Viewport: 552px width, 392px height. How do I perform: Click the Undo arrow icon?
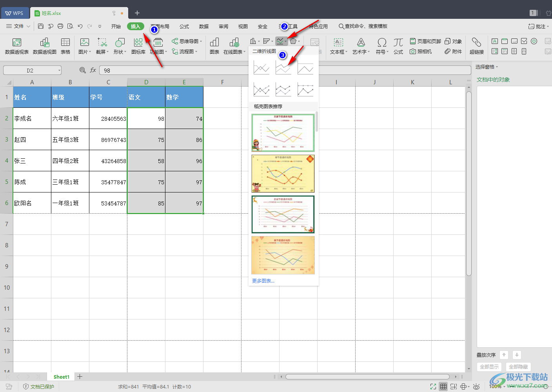(x=80, y=26)
